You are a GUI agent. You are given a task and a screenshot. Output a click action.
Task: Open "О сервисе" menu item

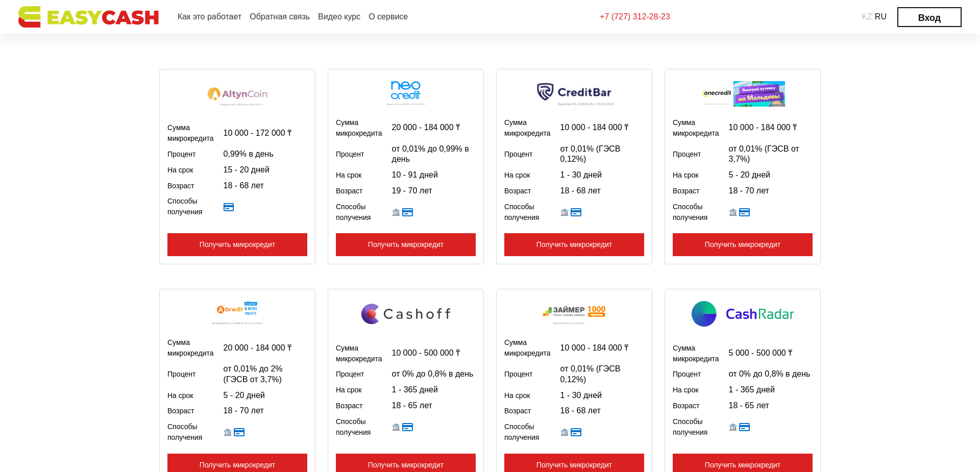coord(388,16)
